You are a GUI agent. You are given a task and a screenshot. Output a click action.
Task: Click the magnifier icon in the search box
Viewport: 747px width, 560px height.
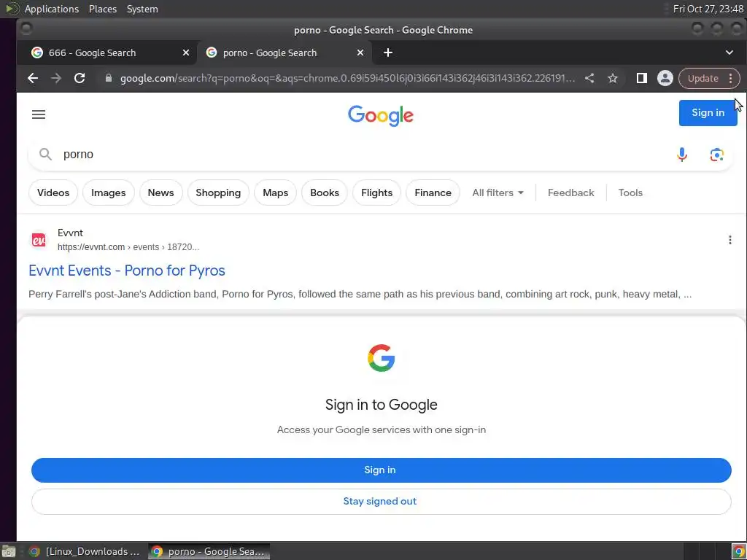click(45, 155)
